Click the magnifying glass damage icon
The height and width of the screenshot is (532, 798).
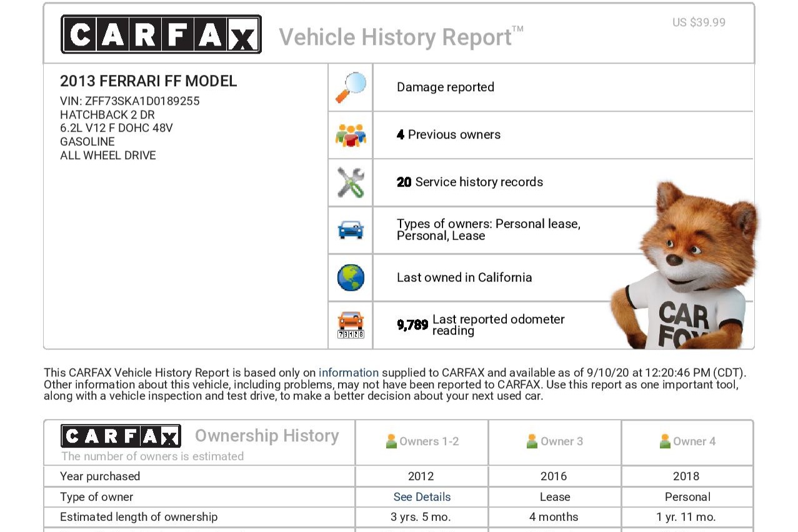coord(351,87)
